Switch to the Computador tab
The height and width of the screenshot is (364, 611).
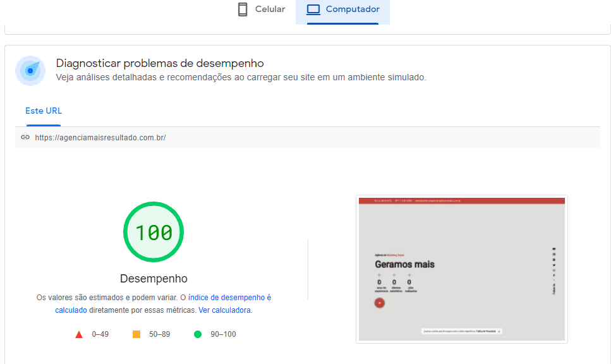click(341, 9)
